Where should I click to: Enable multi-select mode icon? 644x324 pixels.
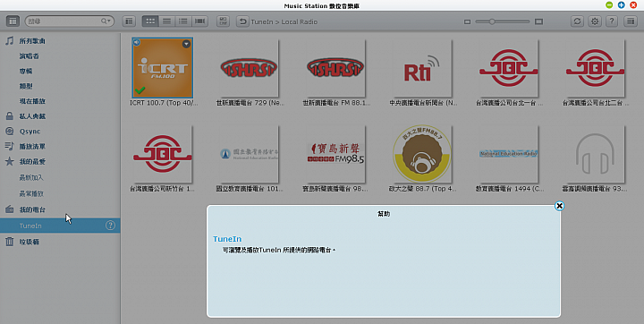click(x=223, y=21)
